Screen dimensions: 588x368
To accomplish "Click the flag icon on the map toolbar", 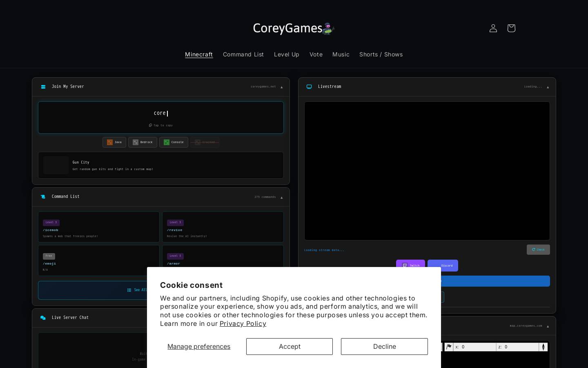I will pyautogui.click(x=449, y=347).
